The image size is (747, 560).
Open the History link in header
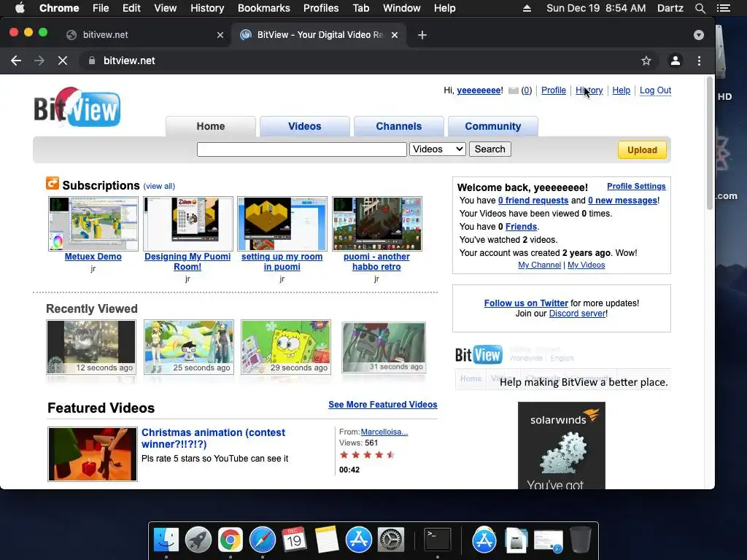589,90
